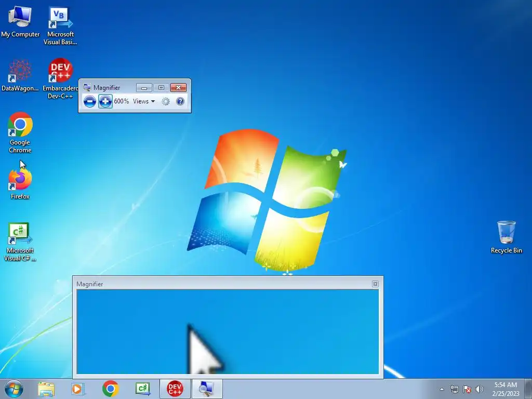
Task: Select Embarcadero Dev-C++ desktop shortcut
Action: point(60,79)
